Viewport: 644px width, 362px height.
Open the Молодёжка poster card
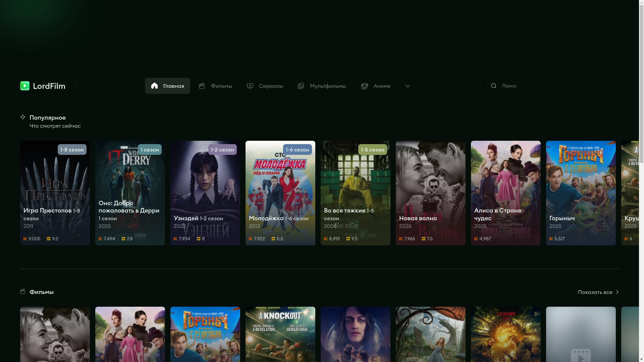(x=280, y=193)
